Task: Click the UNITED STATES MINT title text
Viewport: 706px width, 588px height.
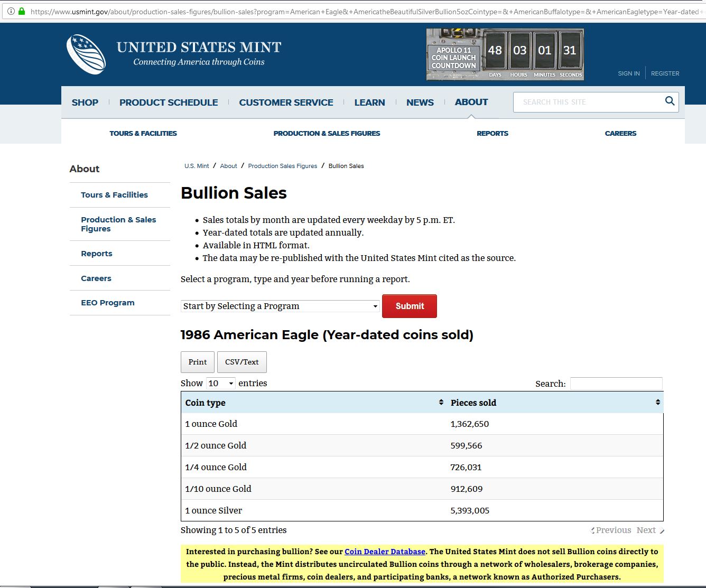Action: (199, 47)
